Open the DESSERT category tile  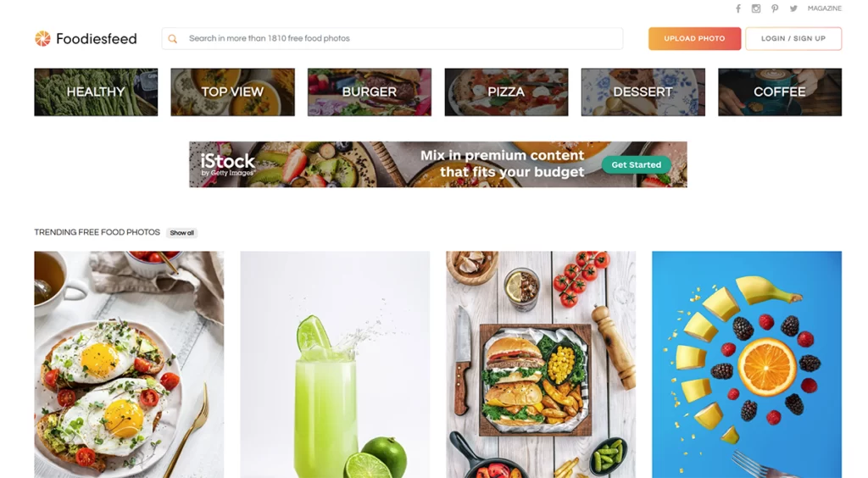(x=643, y=92)
